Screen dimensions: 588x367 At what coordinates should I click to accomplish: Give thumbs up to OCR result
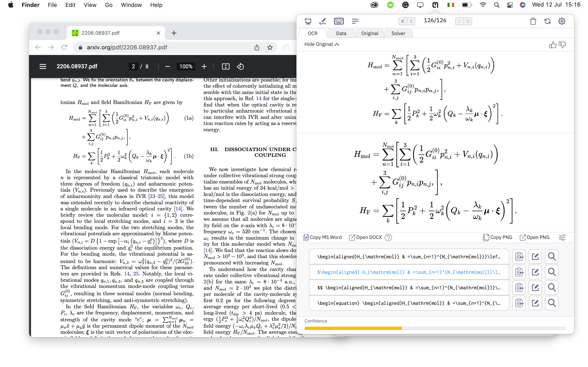coord(552,45)
